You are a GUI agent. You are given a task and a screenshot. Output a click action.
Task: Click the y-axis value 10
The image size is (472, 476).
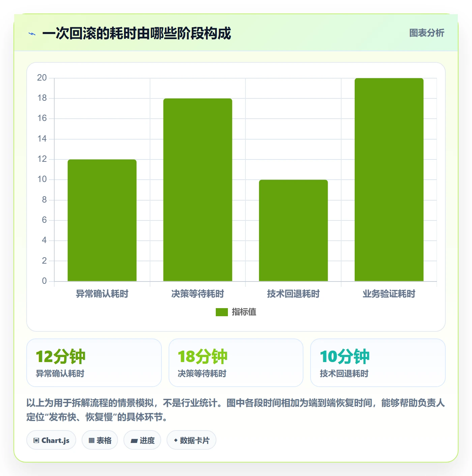pyautogui.click(x=42, y=179)
